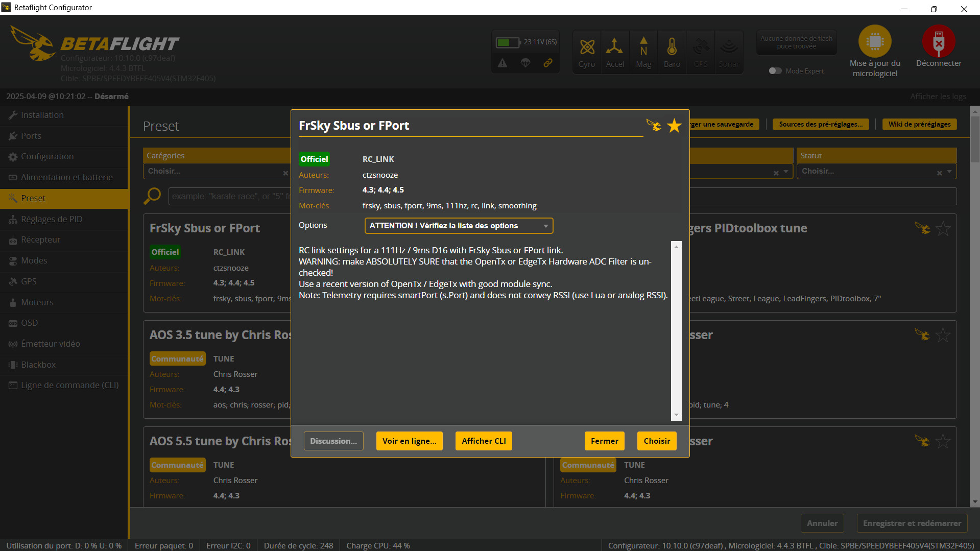Open the Statut filter dropdown

876,172
